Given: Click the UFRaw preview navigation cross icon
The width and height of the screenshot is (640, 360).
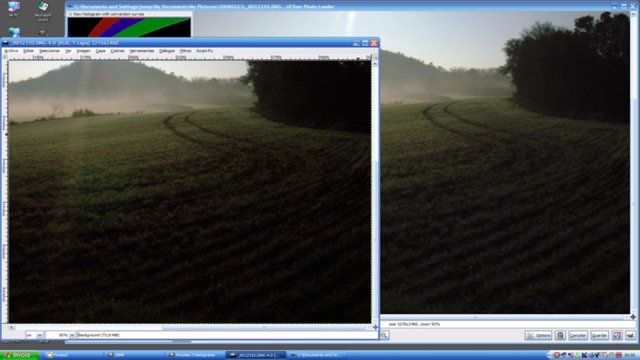Looking at the screenshot, I should point(633,317).
